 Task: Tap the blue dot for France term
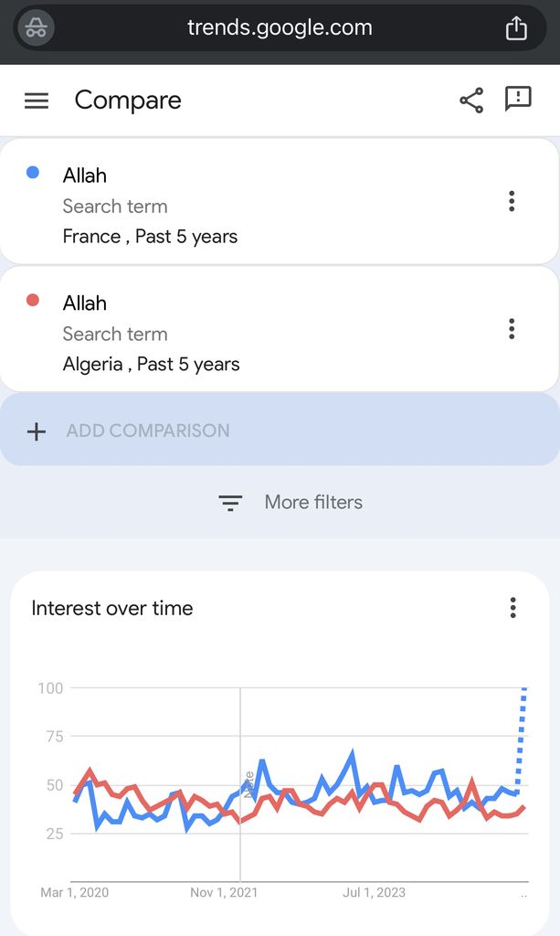pyautogui.click(x=33, y=173)
